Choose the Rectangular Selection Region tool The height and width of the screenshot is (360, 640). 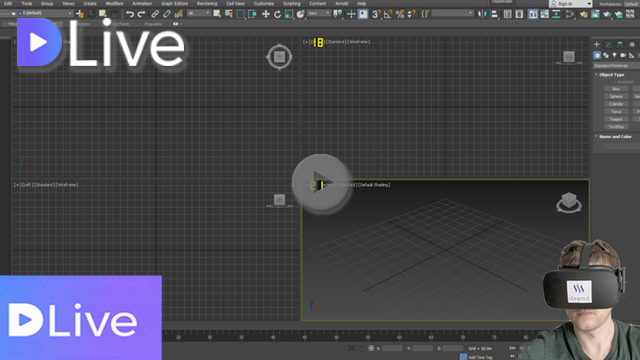pyautogui.click(x=241, y=14)
